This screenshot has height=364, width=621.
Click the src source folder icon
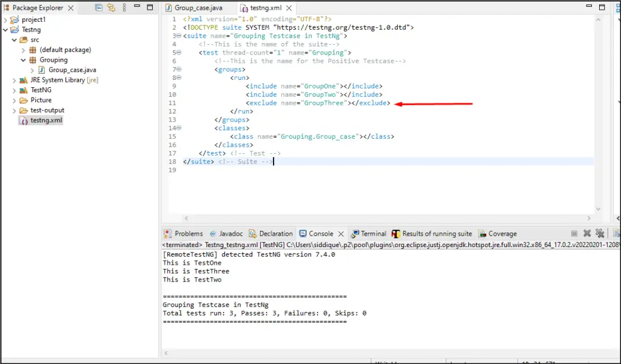(24, 39)
